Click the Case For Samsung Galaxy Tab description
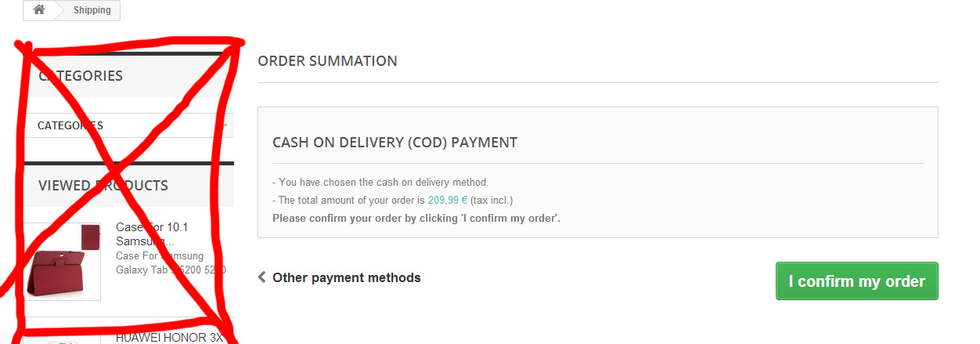The height and width of the screenshot is (344, 980). pos(170,263)
